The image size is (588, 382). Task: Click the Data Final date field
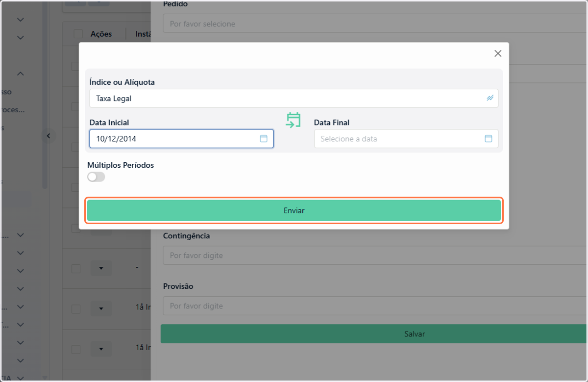pos(406,139)
